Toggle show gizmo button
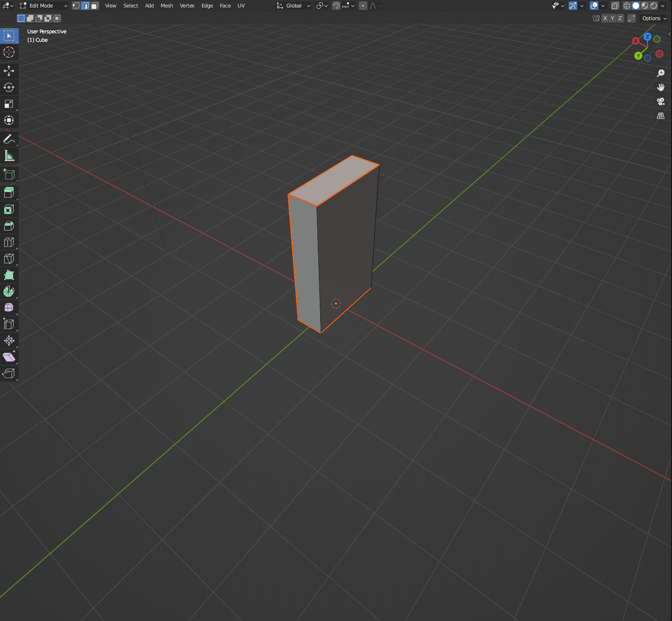672x621 pixels. pos(573,6)
